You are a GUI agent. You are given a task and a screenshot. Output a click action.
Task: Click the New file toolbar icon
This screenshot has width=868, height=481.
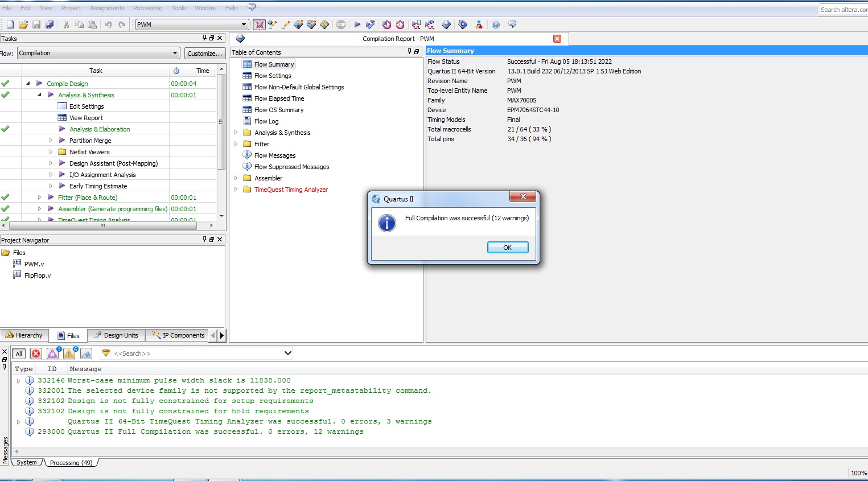click(x=10, y=24)
